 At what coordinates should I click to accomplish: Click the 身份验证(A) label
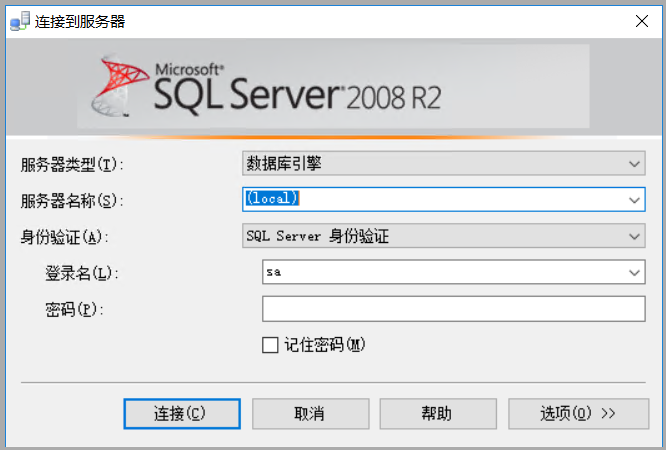64,237
